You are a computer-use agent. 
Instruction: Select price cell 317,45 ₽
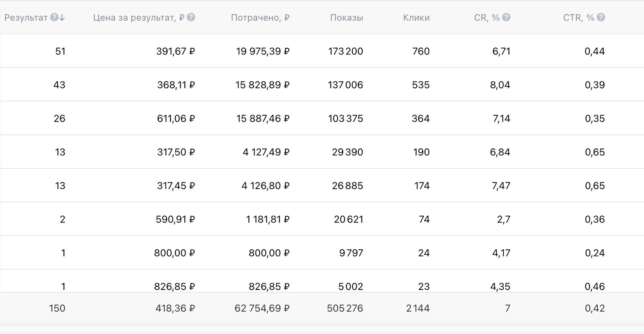point(176,186)
